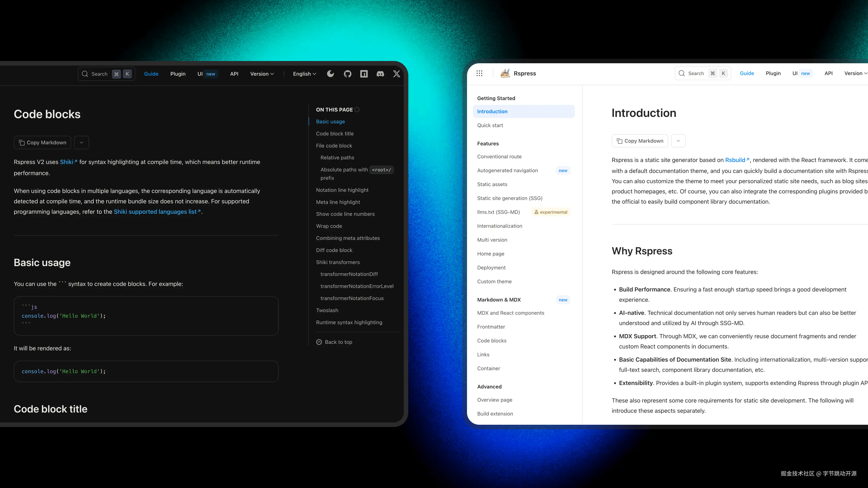Open the Version dropdown in dark window

point(262,74)
